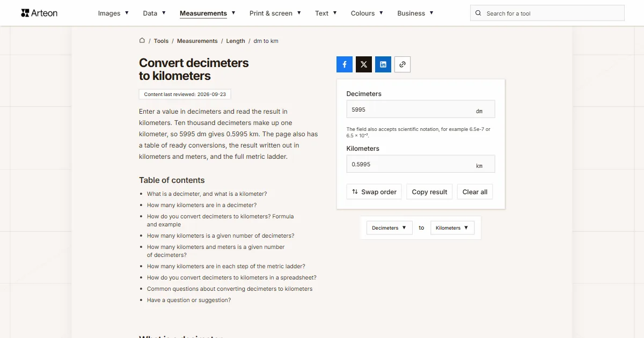Focus the Kilometers result field
The width and height of the screenshot is (644, 338).
pos(421,164)
